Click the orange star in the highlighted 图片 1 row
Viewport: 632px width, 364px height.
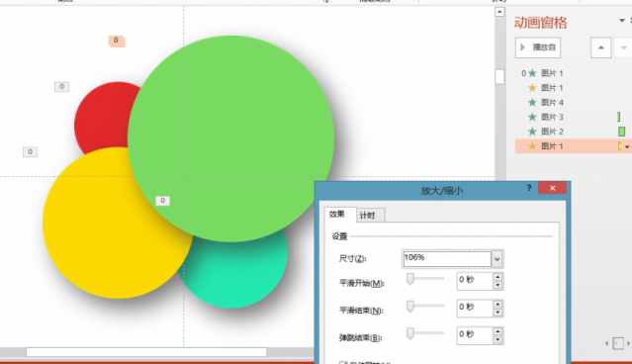pyautogui.click(x=532, y=146)
